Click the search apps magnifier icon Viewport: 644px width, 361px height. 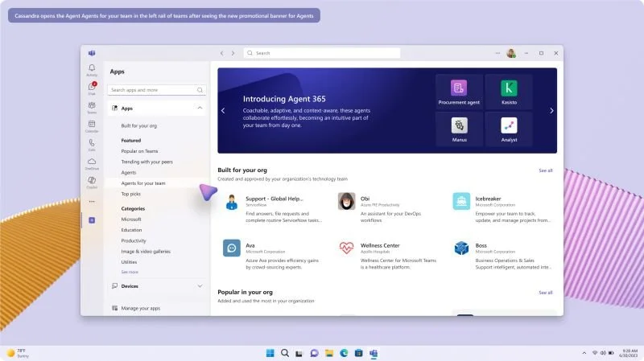[x=200, y=90]
